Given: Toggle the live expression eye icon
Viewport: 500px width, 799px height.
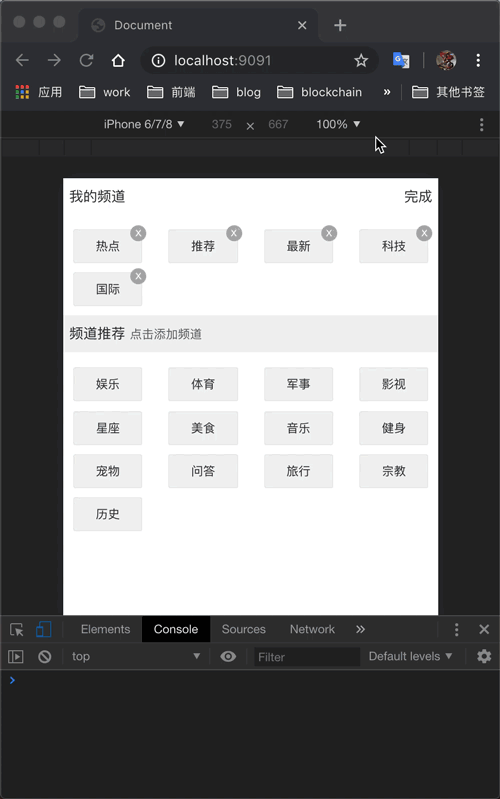Looking at the screenshot, I should [x=228, y=656].
